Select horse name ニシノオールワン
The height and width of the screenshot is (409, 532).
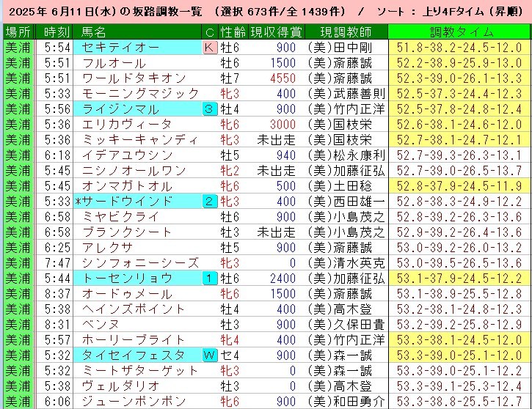click(134, 171)
